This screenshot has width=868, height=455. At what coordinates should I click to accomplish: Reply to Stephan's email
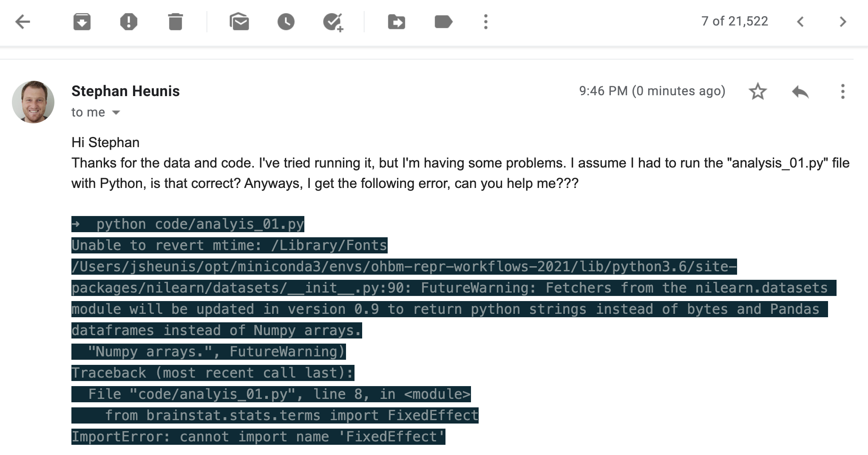click(x=800, y=91)
